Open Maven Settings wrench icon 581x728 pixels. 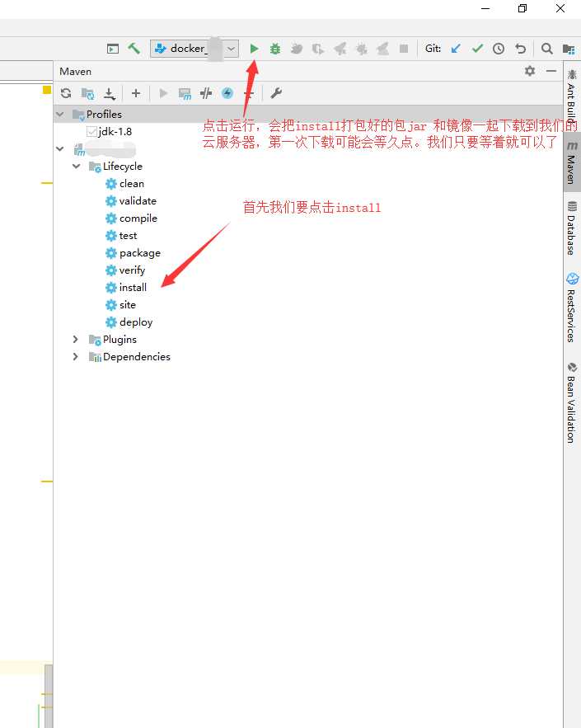pyautogui.click(x=276, y=93)
